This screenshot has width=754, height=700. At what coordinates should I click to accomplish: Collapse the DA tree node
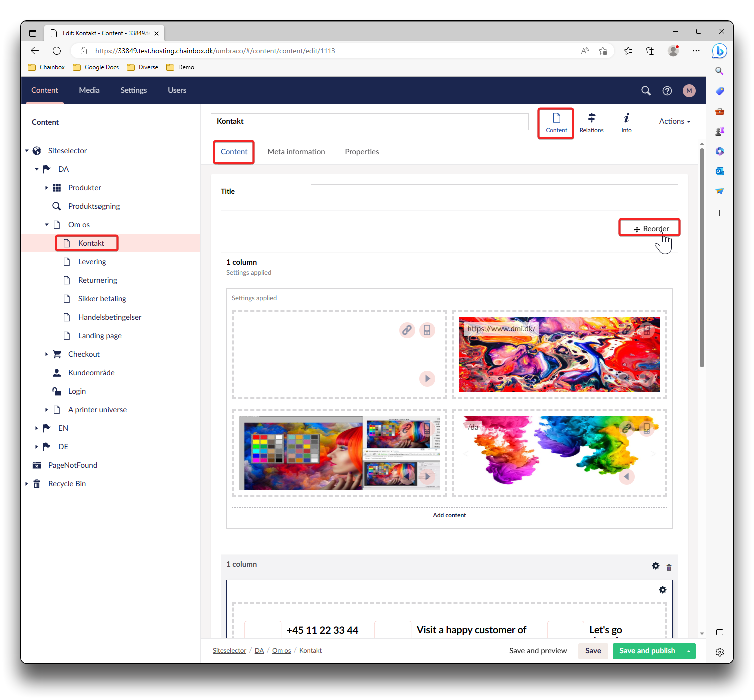[37, 169]
